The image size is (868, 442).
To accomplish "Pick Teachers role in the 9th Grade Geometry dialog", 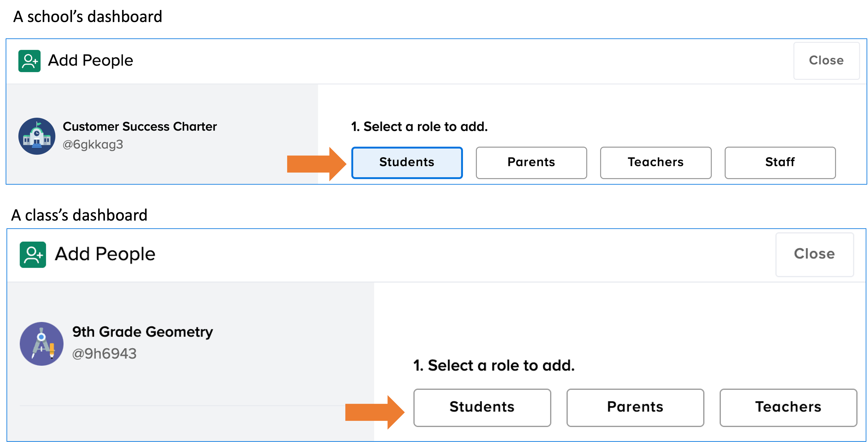I will coord(788,407).
